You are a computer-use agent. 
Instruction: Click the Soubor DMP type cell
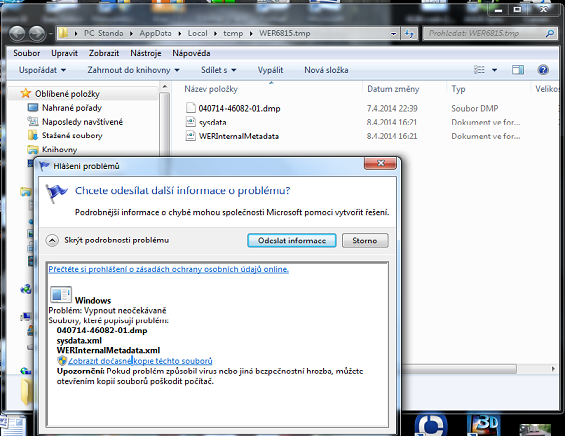475,108
